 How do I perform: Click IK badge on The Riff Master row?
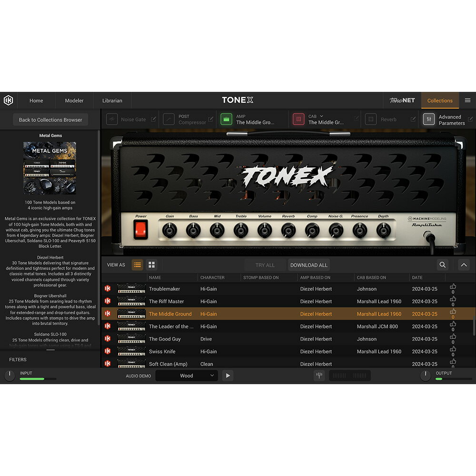pos(108,301)
